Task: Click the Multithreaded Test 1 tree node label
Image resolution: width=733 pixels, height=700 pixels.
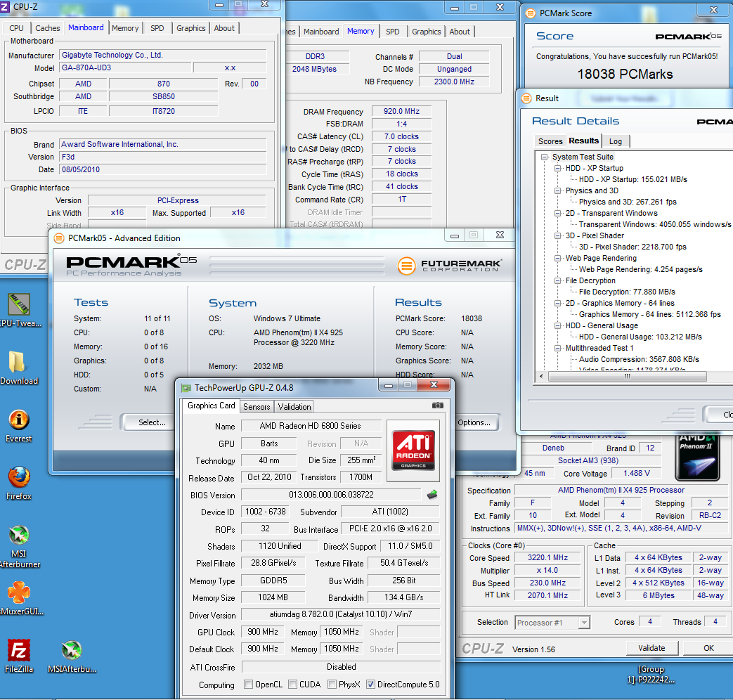Action: (599, 348)
